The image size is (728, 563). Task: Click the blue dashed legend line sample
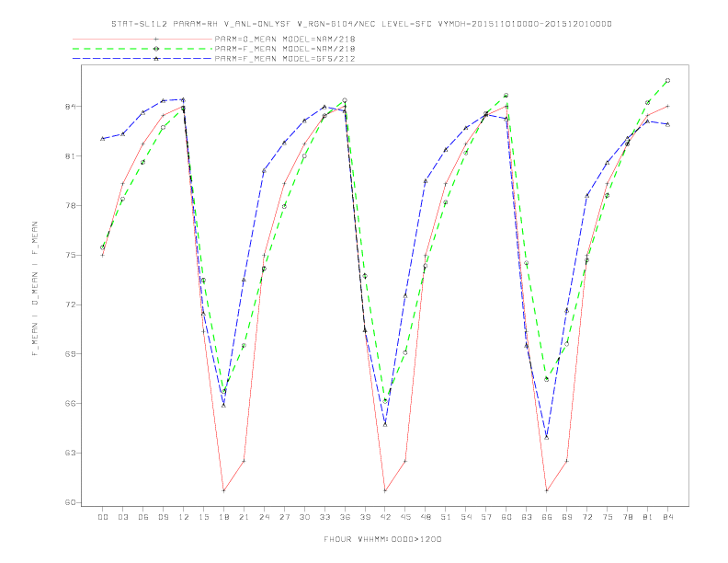tap(142, 59)
